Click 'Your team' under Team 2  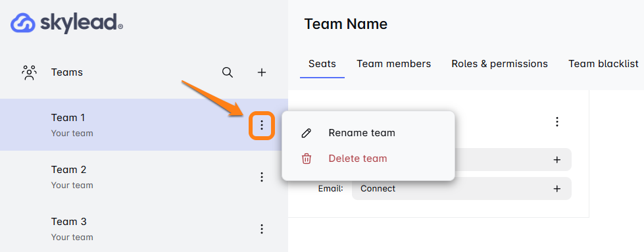pos(72,186)
